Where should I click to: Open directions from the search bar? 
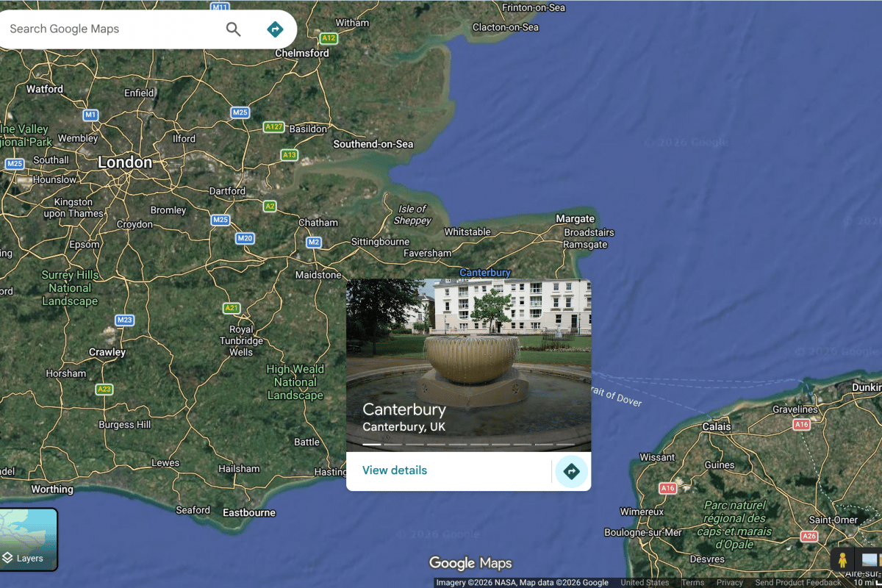(x=274, y=29)
